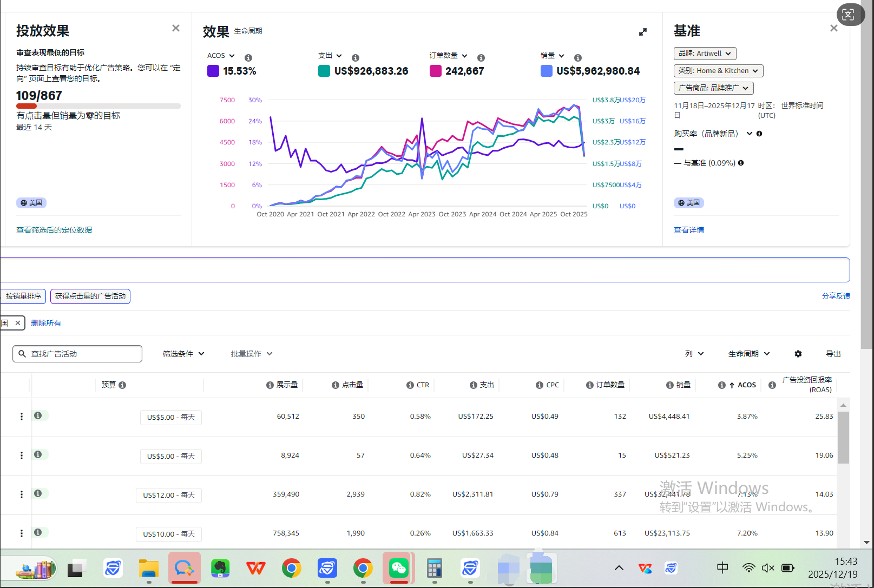Open 支出 metric info icon in chart
Viewport: 874px width, 588px height.
(356, 58)
